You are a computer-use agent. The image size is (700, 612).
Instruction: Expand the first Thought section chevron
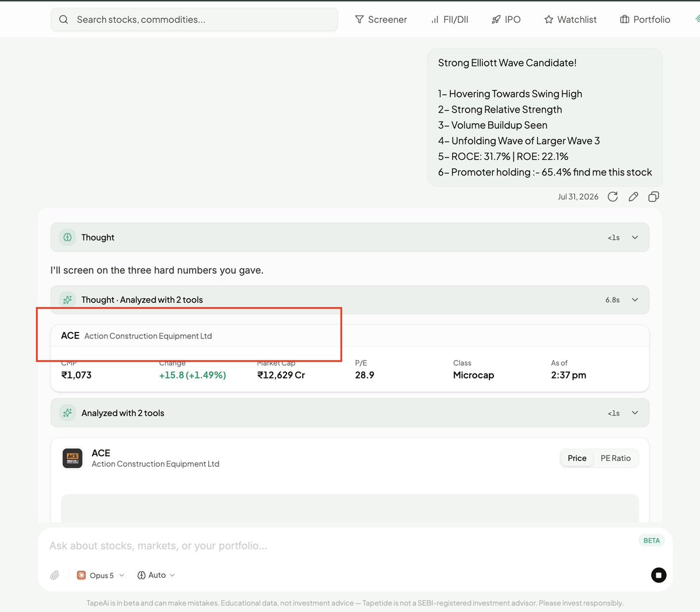click(635, 237)
